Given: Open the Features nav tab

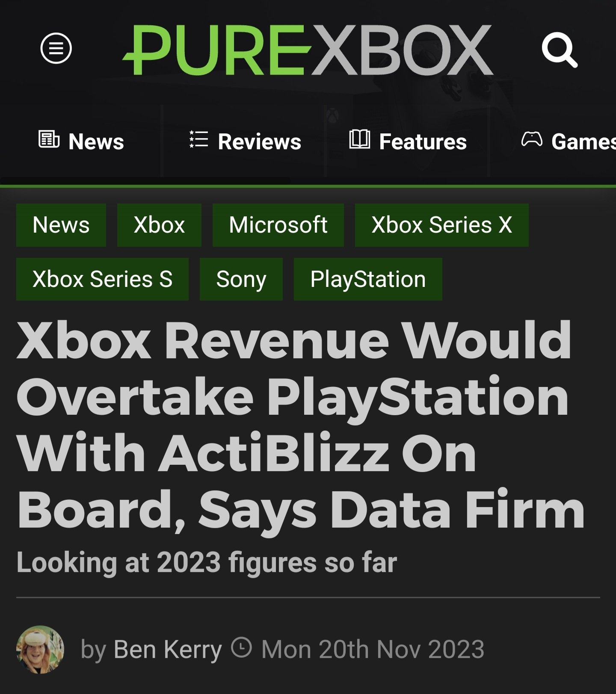Looking at the screenshot, I should pyautogui.click(x=408, y=142).
